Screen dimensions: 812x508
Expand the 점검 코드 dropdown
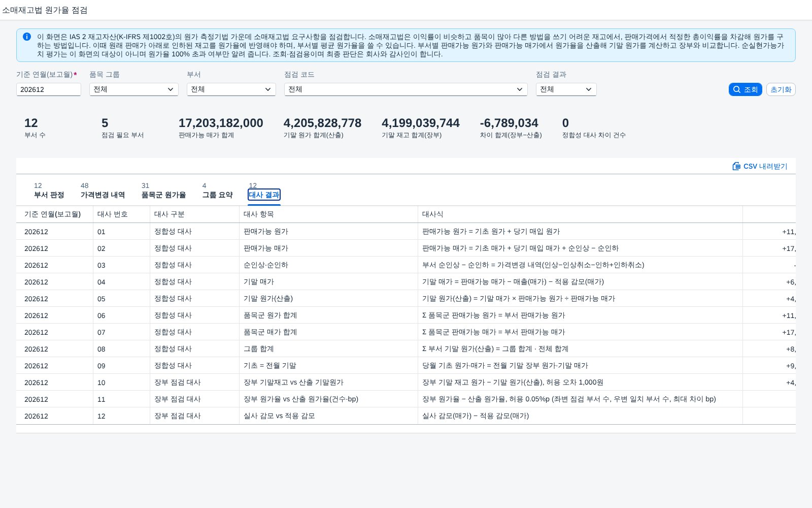tap(406, 89)
